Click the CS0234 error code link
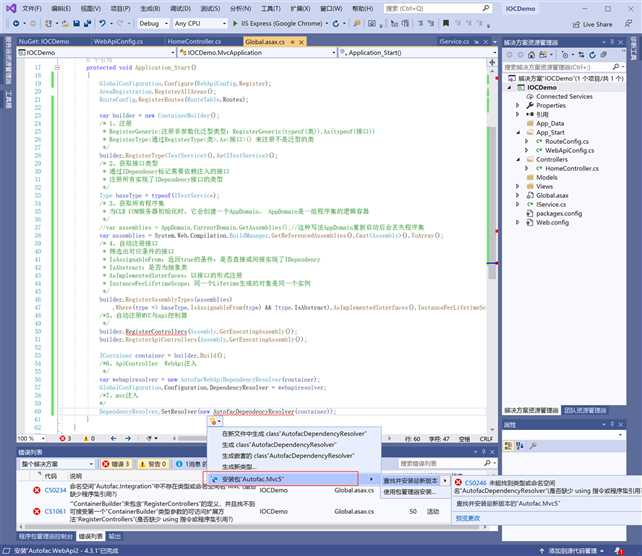The image size is (642, 556). point(55,490)
